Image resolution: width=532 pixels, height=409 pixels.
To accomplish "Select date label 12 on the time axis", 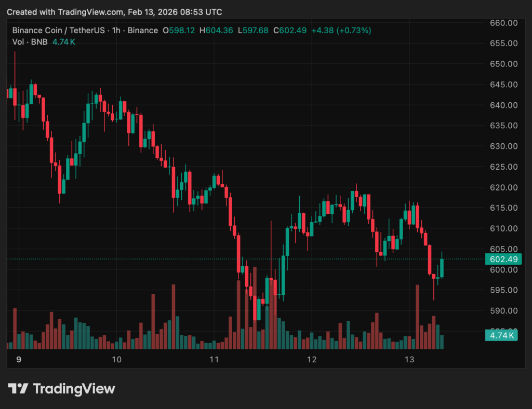I will [312, 360].
